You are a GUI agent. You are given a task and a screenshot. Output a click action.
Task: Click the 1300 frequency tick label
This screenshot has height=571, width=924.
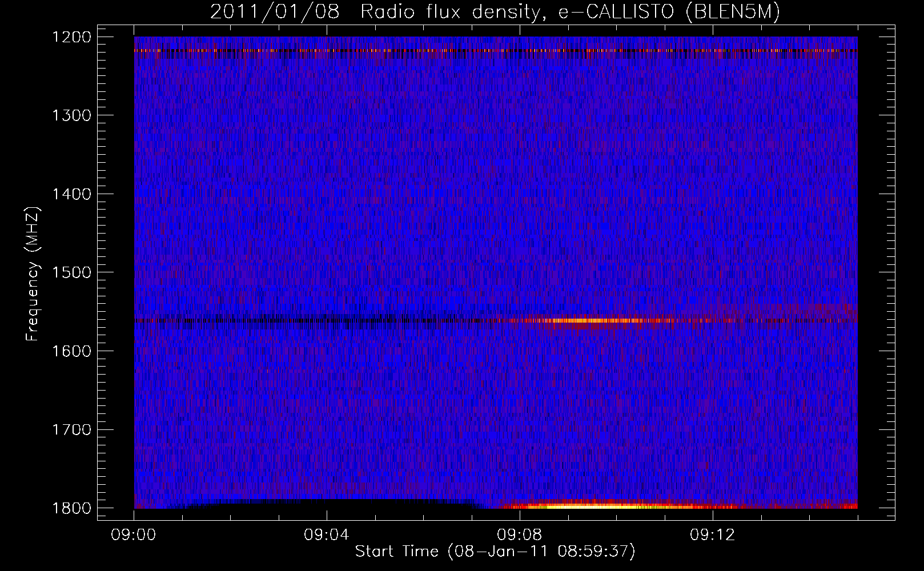pos(71,115)
